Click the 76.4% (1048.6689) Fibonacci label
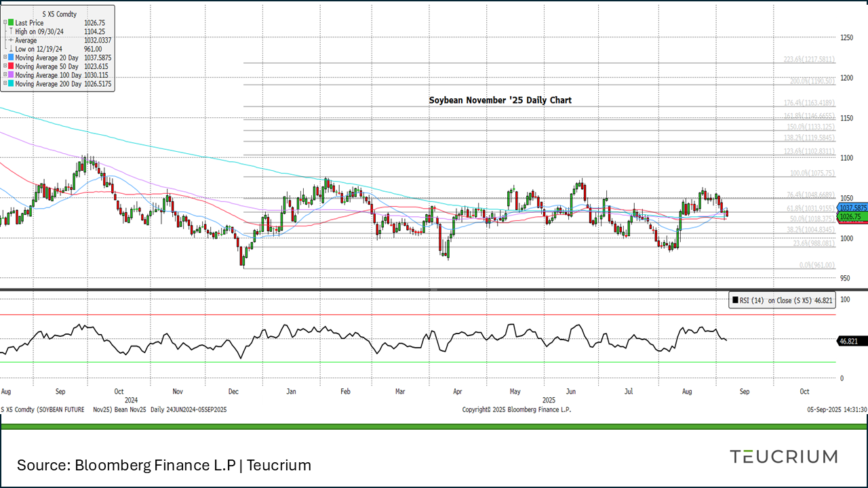The height and width of the screenshot is (488, 868). [x=811, y=195]
